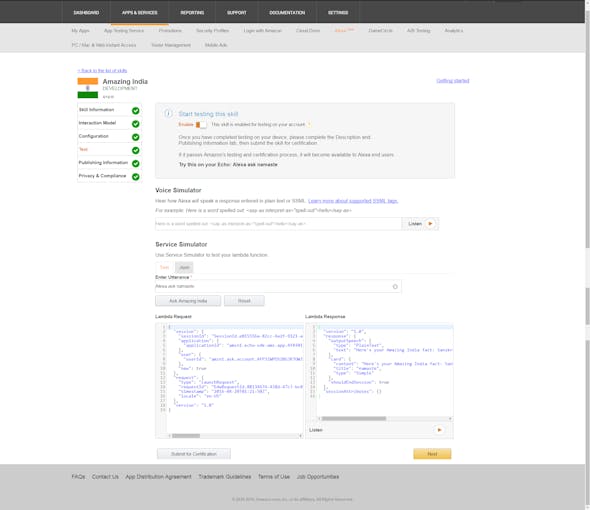Go to My Apps sub-navigation
Viewport: 590px width, 510px height.
coord(81,30)
